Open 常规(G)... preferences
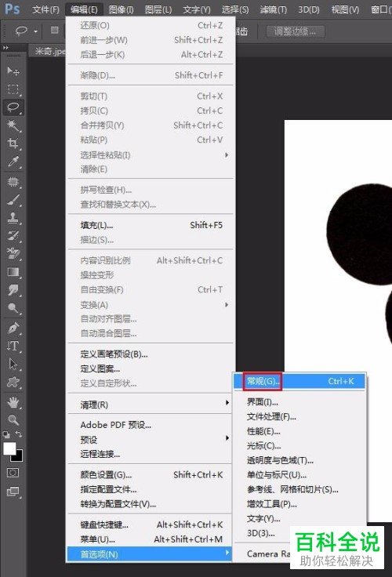 (x=299, y=381)
